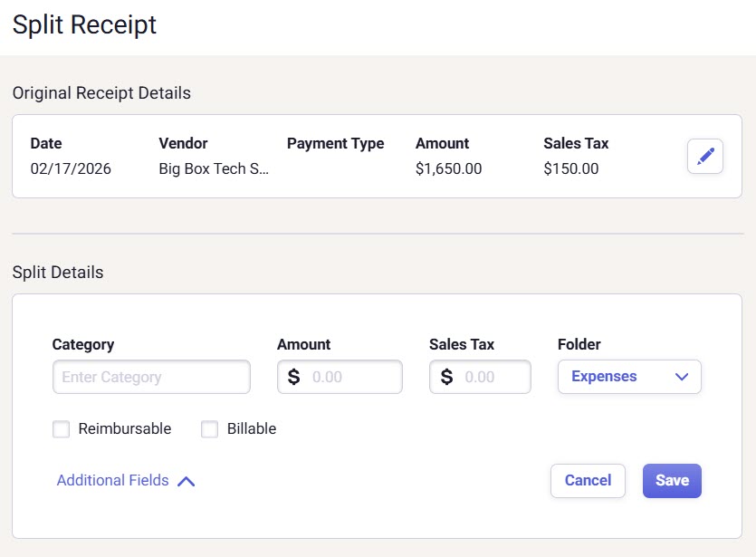Check Reimbursable under Split Details
Screen dimensions: 756x557
tap(61, 428)
